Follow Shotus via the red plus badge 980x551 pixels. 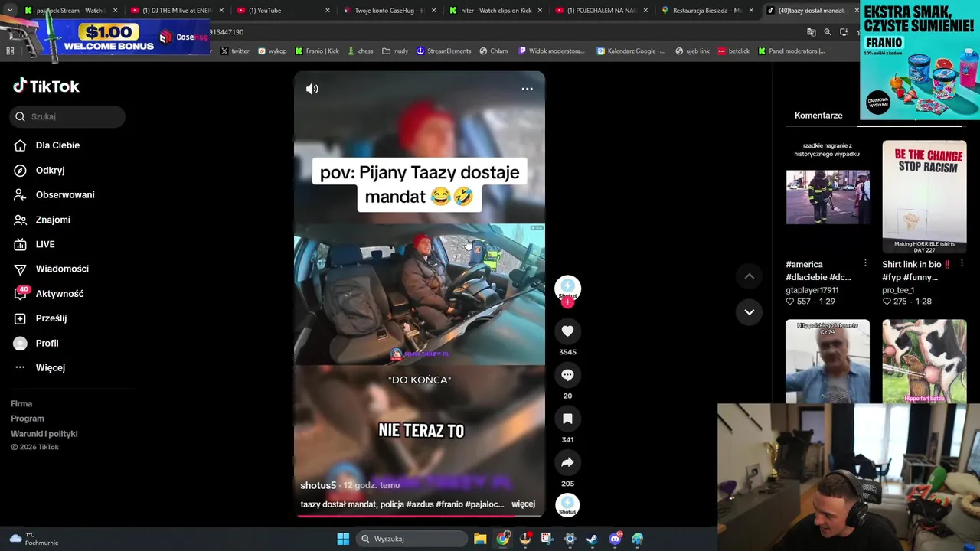pyautogui.click(x=567, y=302)
